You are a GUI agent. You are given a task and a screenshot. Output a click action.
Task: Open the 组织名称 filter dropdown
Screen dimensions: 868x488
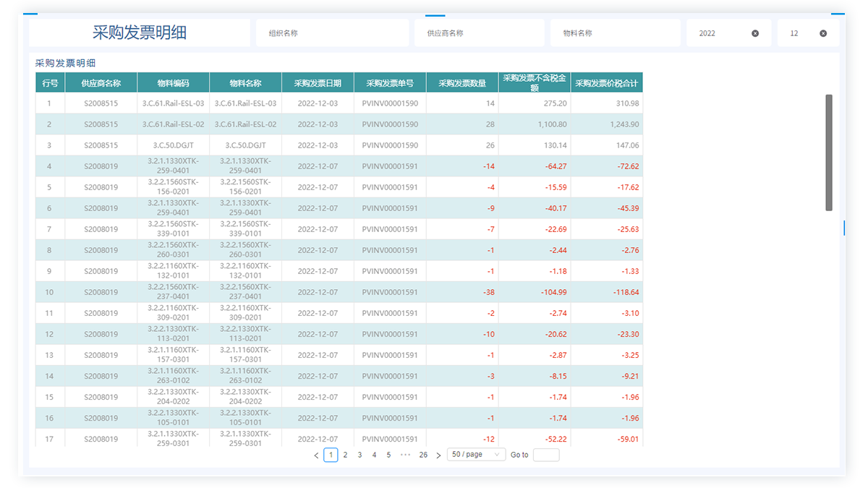pyautogui.click(x=332, y=33)
